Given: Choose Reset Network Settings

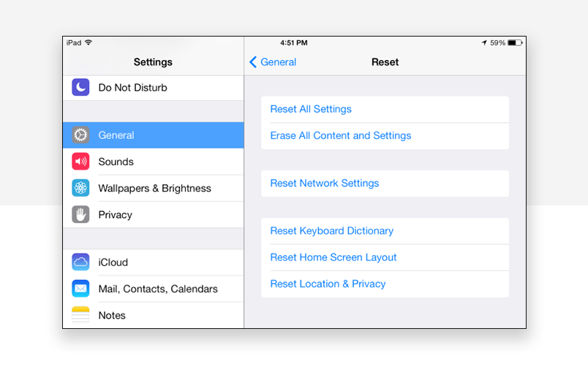Looking at the screenshot, I should [x=385, y=183].
